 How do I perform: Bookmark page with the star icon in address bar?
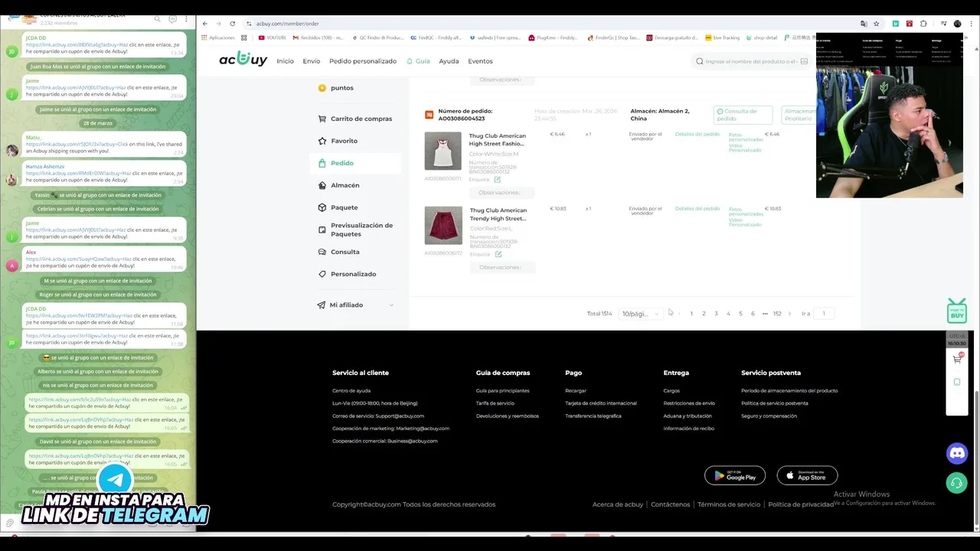point(877,24)
